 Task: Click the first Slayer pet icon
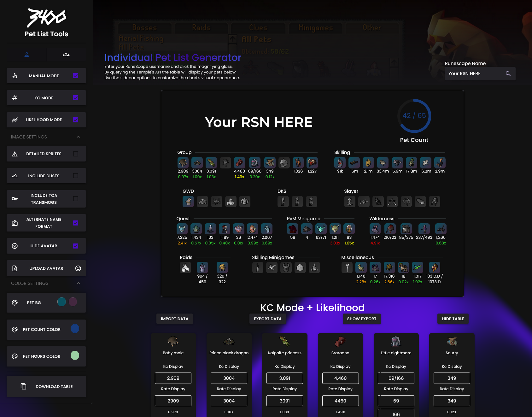[x=350, y=202]
